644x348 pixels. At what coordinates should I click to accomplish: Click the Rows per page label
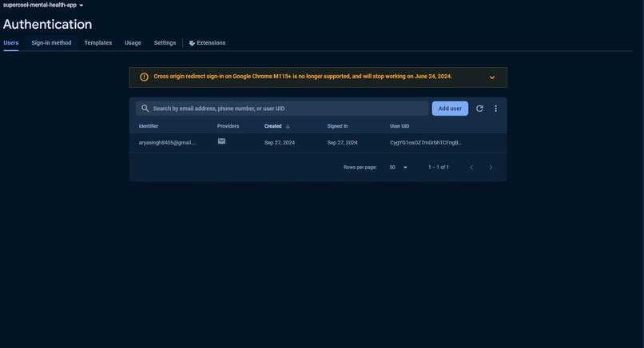pyautogui.click(x=360, y=167)
